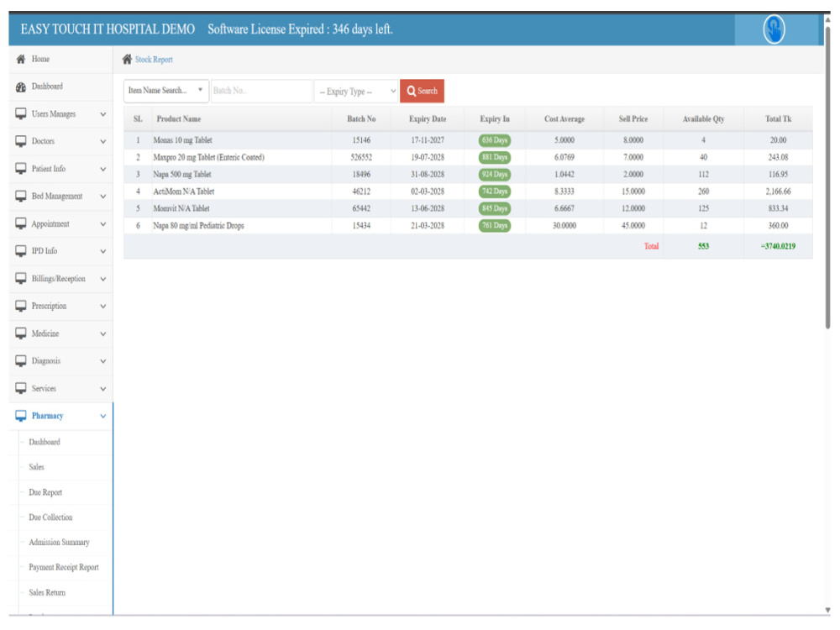Open the Due Report submenu item
This screenshot has width=840, height=630.
(x=45, y=492)
